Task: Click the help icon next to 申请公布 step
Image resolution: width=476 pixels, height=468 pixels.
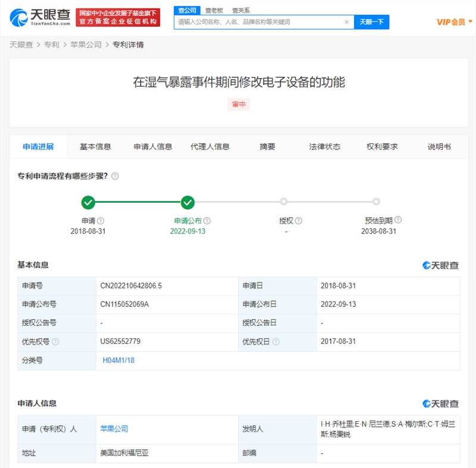Action: (207, 221)
